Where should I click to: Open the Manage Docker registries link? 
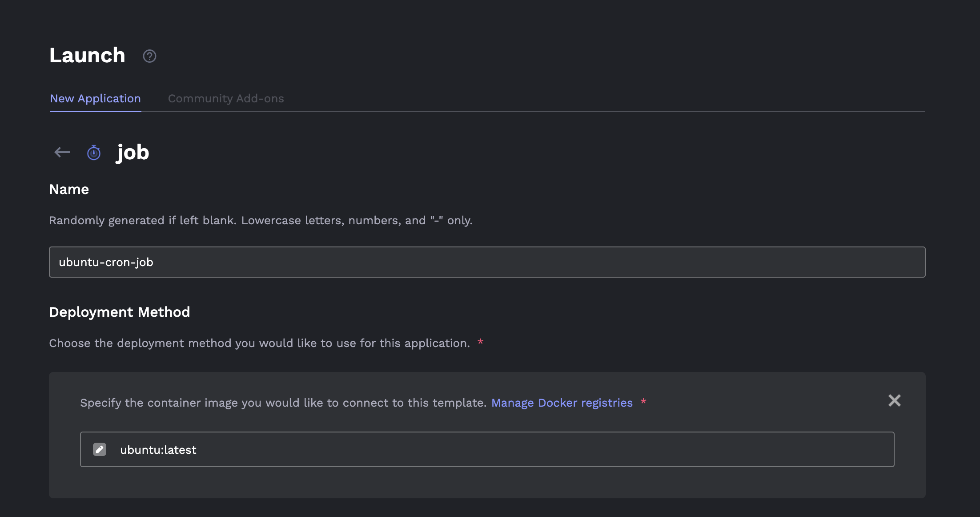[562, 403]
